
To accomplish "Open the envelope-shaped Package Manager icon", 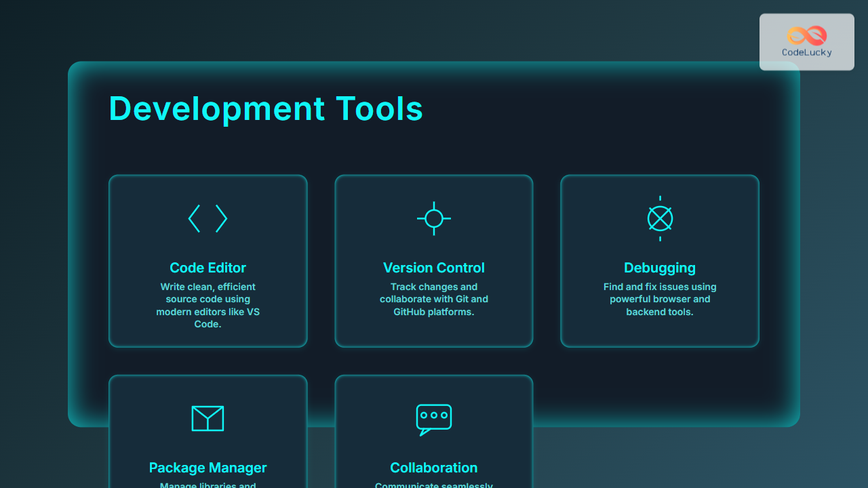I will [208, 418].
